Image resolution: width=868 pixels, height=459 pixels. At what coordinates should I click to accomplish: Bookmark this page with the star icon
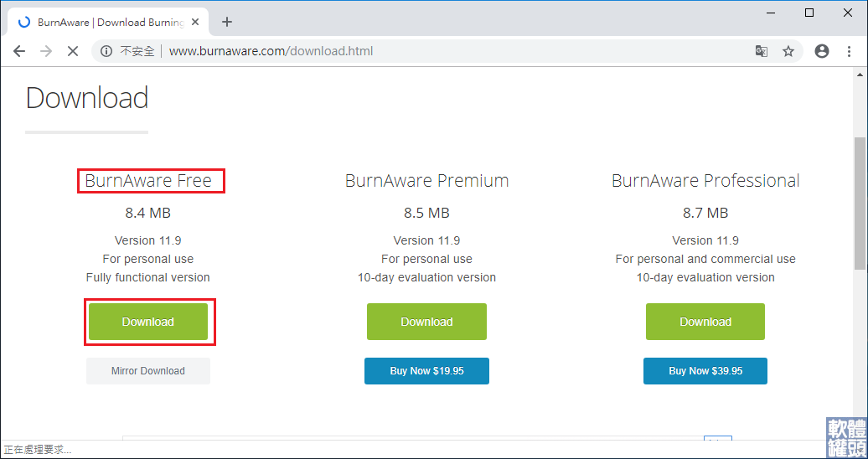coord(788,51)
